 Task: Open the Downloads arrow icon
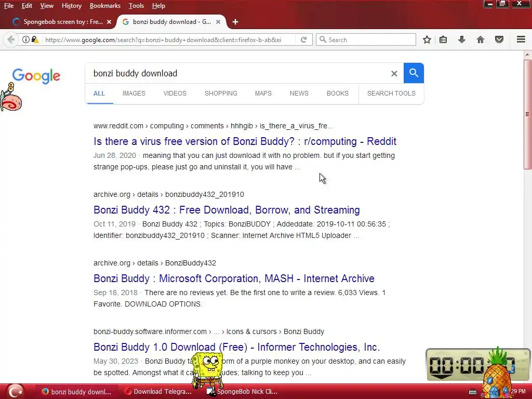(462, 39)
